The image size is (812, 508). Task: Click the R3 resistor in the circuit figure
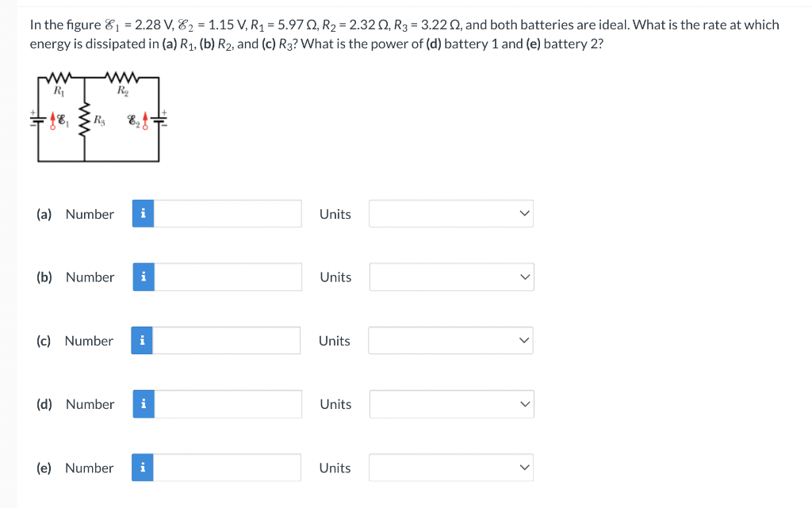(x=85, y=119)
